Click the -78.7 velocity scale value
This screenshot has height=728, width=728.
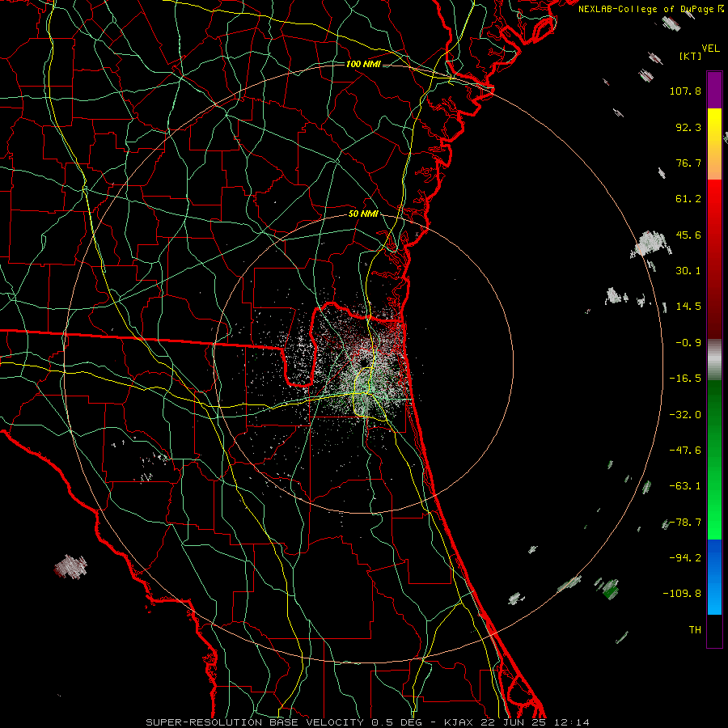tap(685, 523)
